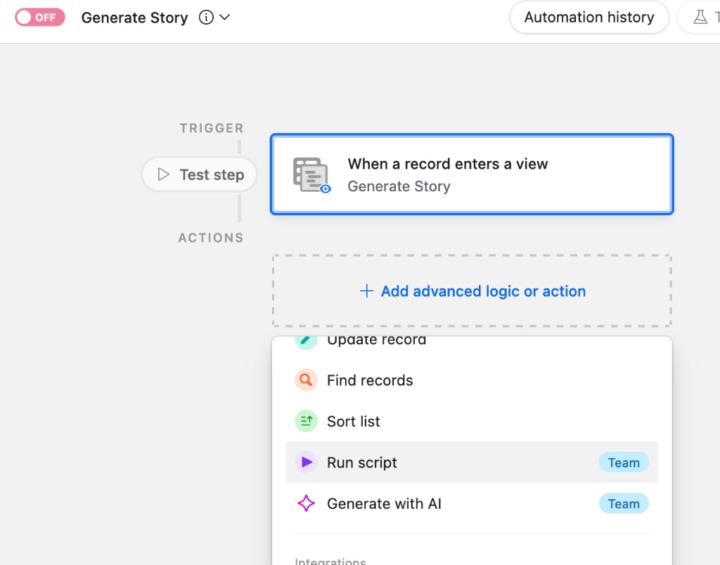Open Automation history

pos(589,17)
